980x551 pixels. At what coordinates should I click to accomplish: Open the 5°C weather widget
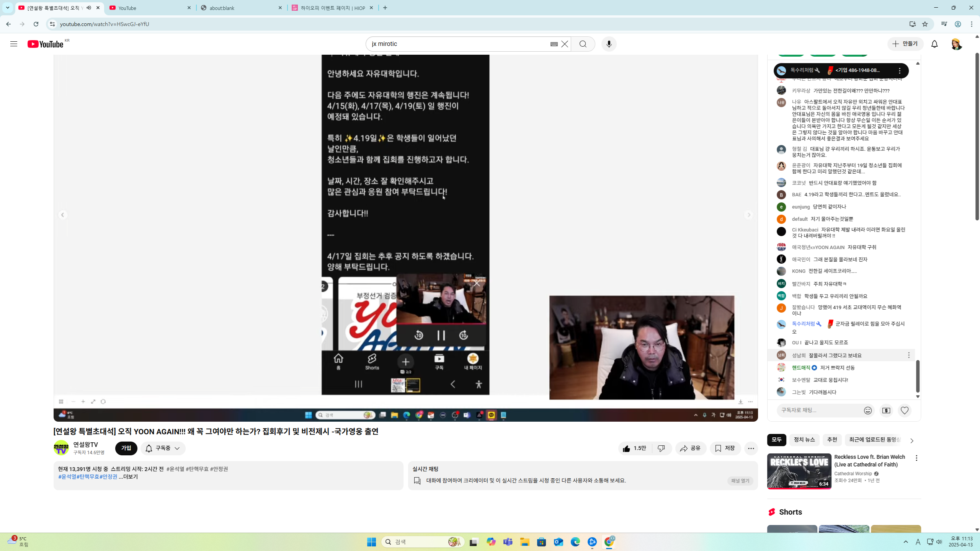(x=18, y=541)
